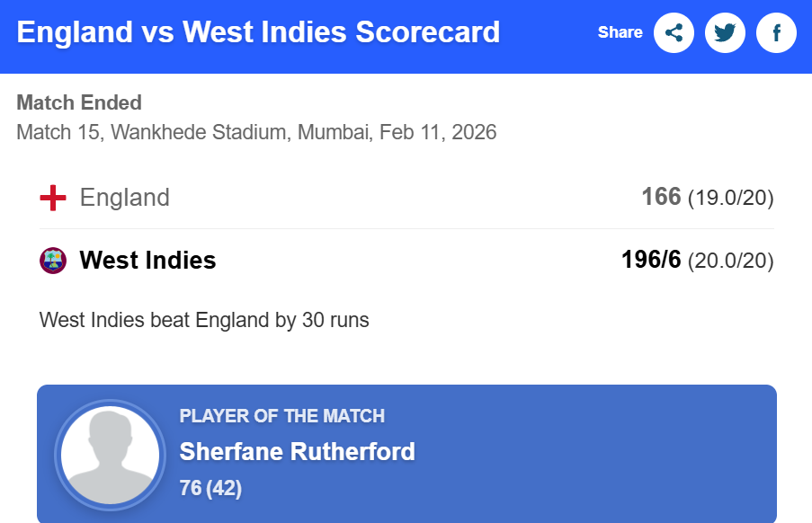Open the West Indies team name
This screenshot has height=523, width=812.
coord(147,261)
